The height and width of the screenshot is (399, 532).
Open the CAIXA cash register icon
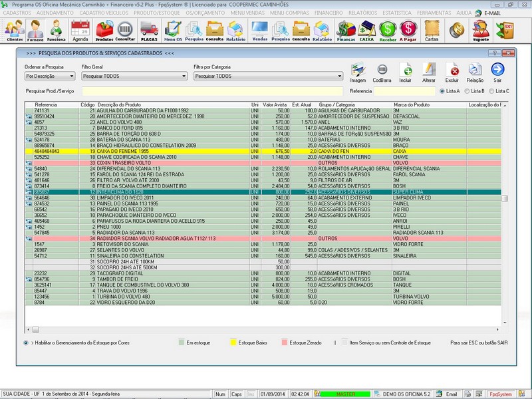[x=366, y=29]
